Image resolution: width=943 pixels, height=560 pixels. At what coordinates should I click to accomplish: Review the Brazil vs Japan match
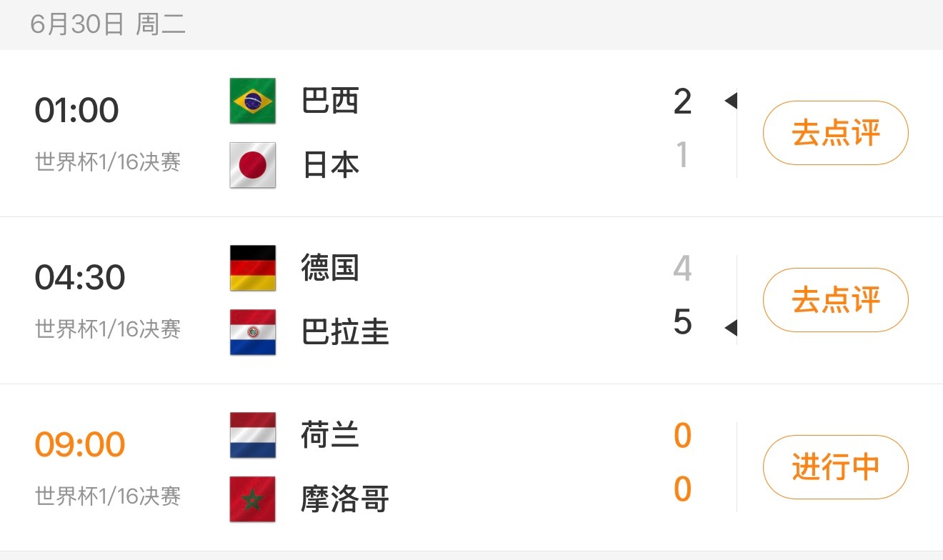[836, 133]
